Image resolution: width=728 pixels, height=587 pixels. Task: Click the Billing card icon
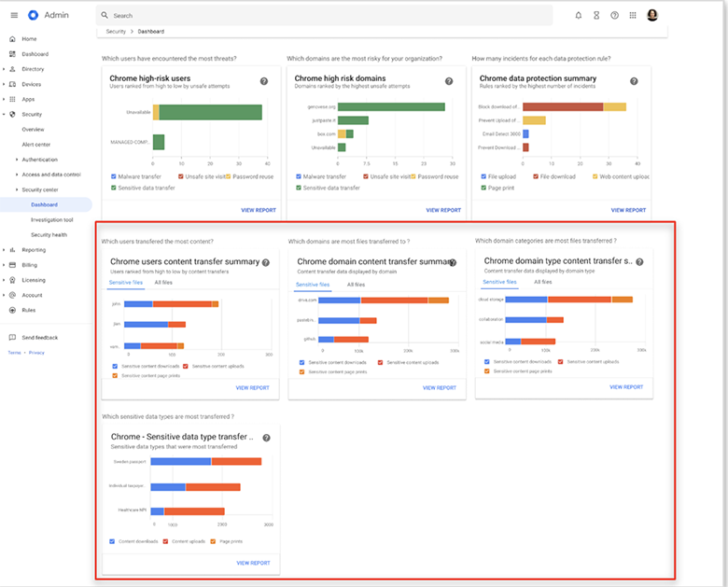tap(12, 265)
